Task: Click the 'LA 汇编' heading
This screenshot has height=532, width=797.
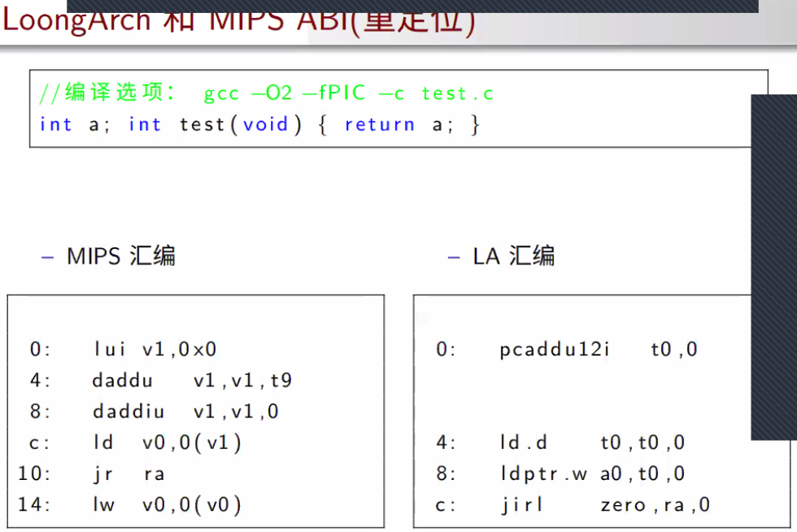Action: pos(513,255)
